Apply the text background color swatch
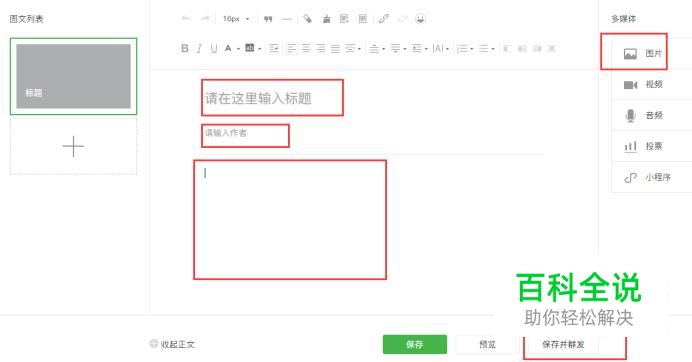 249,48
